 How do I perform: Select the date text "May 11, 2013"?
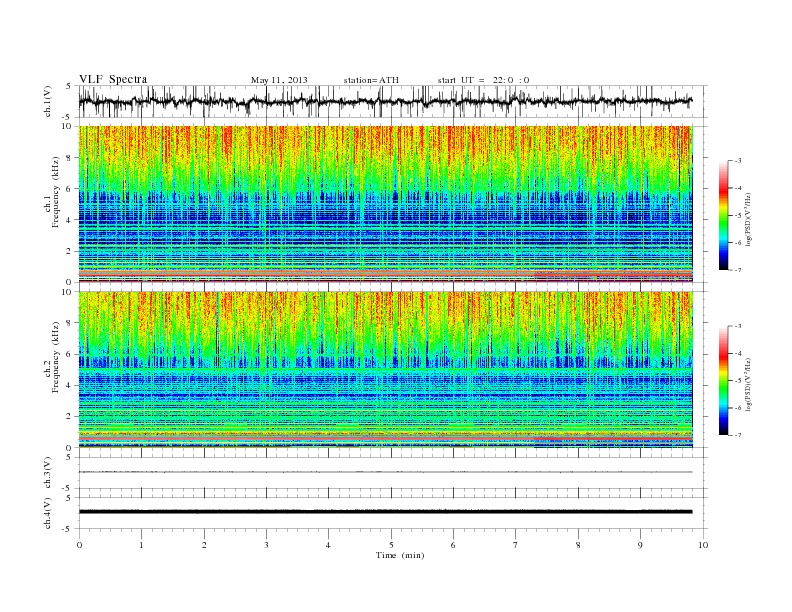[x=279, y=80]
